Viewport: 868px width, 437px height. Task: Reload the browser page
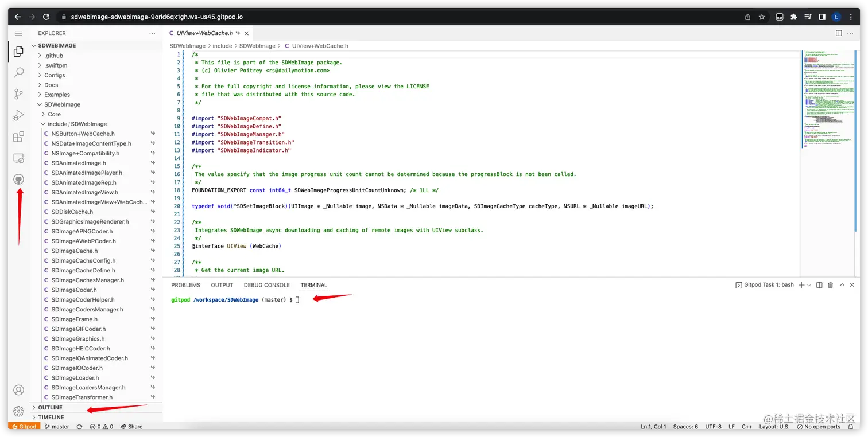tap(46, 17)
